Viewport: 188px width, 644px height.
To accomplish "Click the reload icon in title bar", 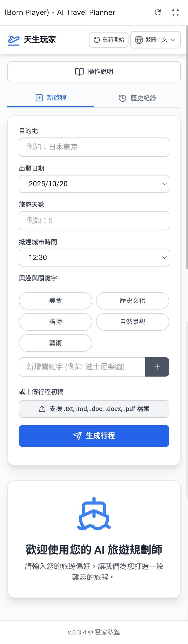I will click(x=158, y=12).
